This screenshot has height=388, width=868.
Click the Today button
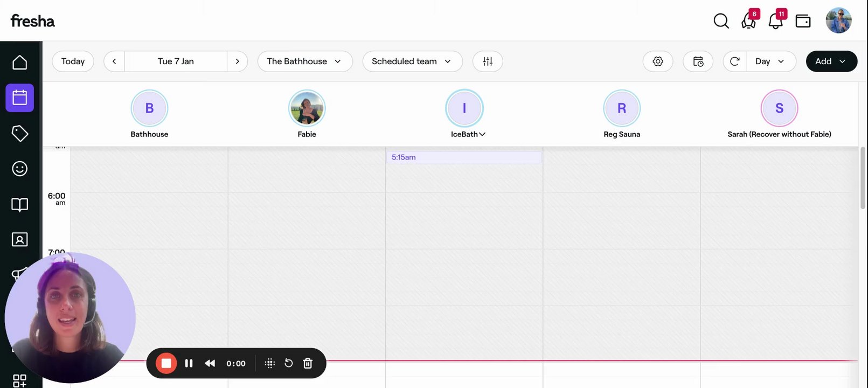tap(73, 61)
